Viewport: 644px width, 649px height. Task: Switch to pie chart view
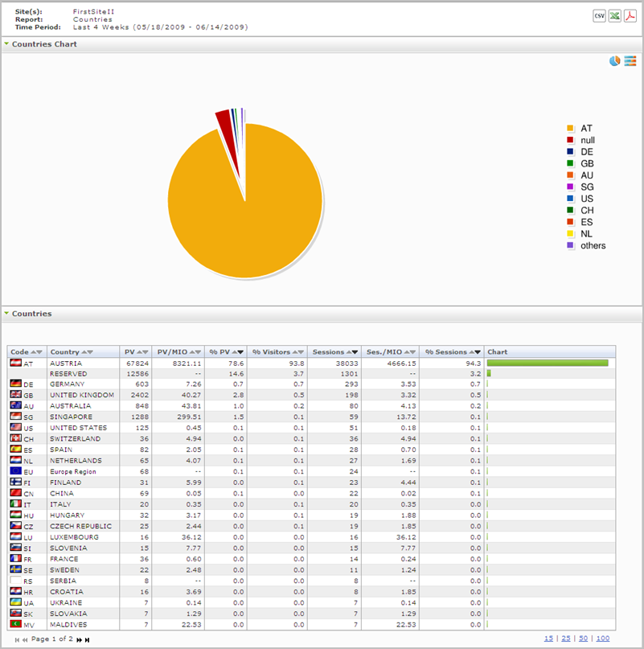pyautogui.click(x=614, y=61)
